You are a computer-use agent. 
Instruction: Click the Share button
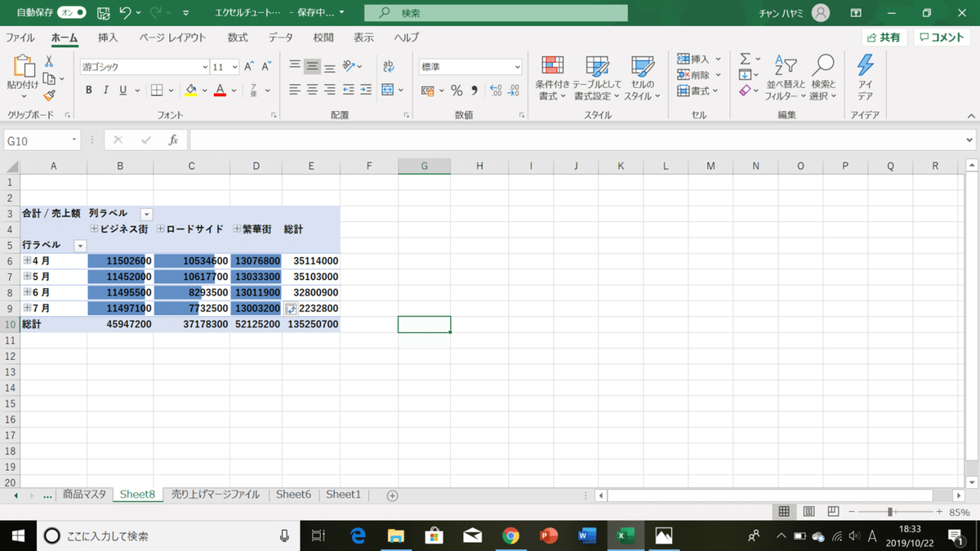pyautogui.click(x=884, y=38)
